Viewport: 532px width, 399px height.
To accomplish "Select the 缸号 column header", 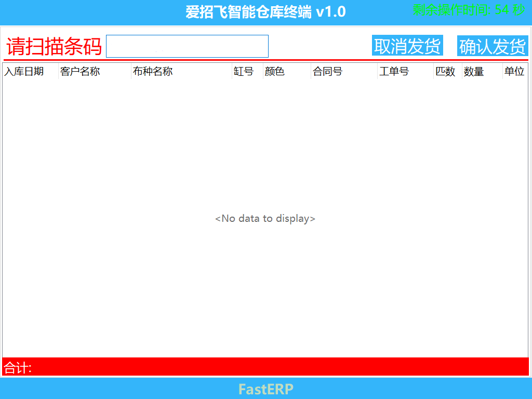I will tap(247, 71).
